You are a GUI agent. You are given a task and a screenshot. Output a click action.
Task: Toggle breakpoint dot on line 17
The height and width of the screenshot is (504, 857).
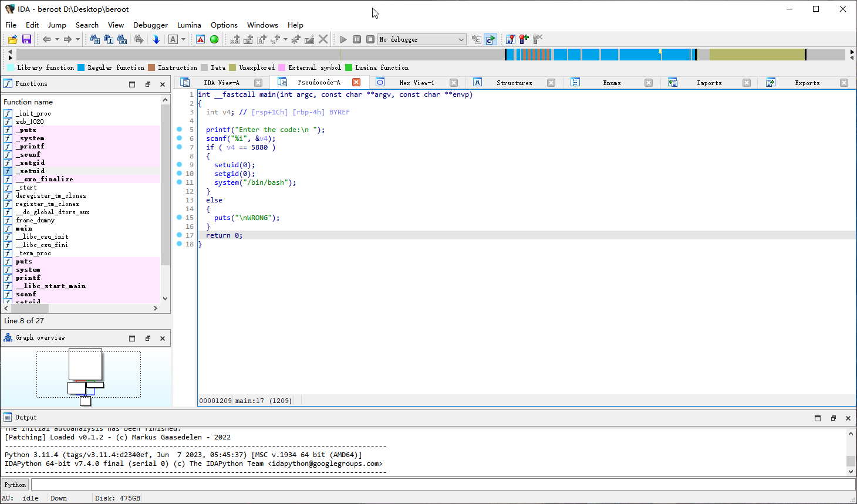pyautogui.click(x=179, y=235)
